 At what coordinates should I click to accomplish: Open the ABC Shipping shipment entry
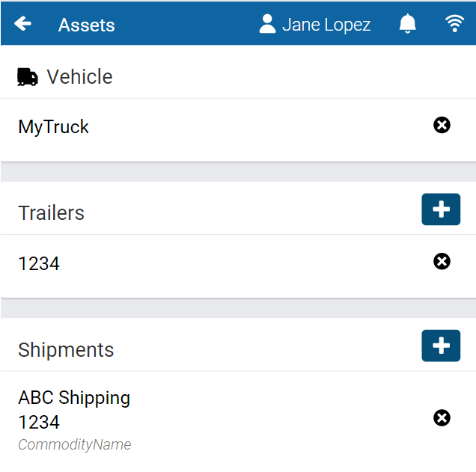[x=74, y=398]
